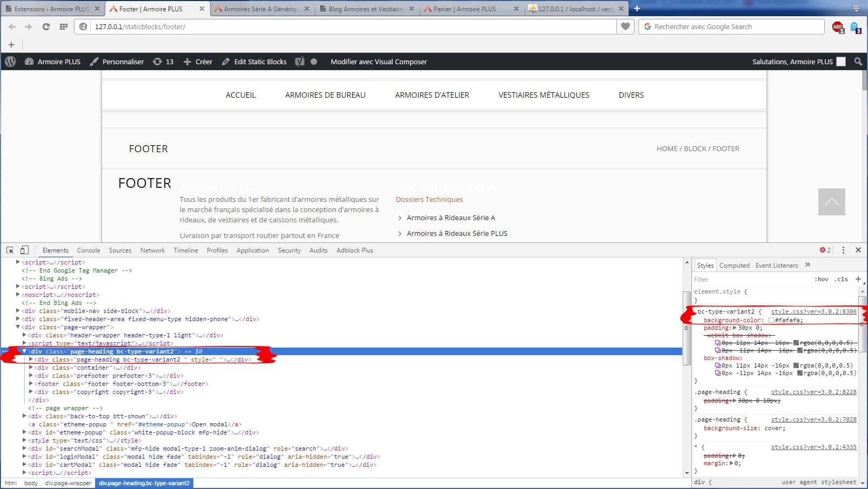Open a new browser tab with the plus
Image resolution: width=868 pixels, height=489 pixels.
[x=637, y=9]
